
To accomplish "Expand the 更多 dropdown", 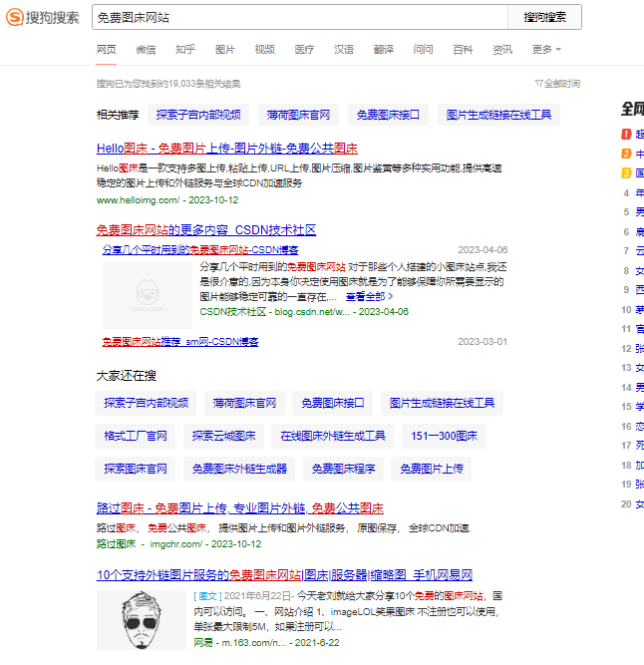I will pyautogui.click(x=546, y=50).
